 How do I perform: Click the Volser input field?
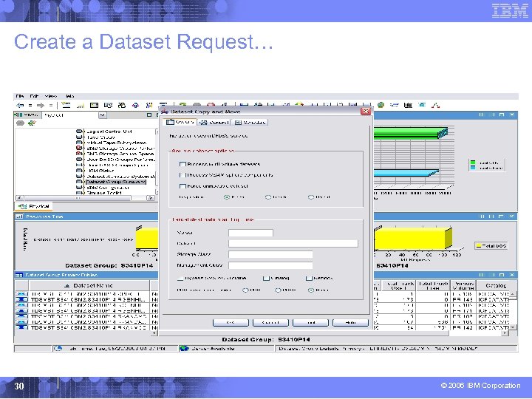(250, 233)
